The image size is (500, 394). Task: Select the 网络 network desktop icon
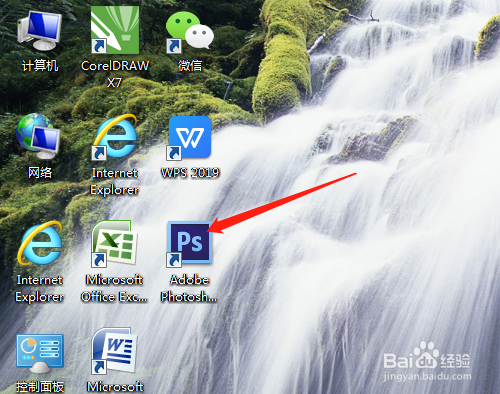[x=38, y=137]
